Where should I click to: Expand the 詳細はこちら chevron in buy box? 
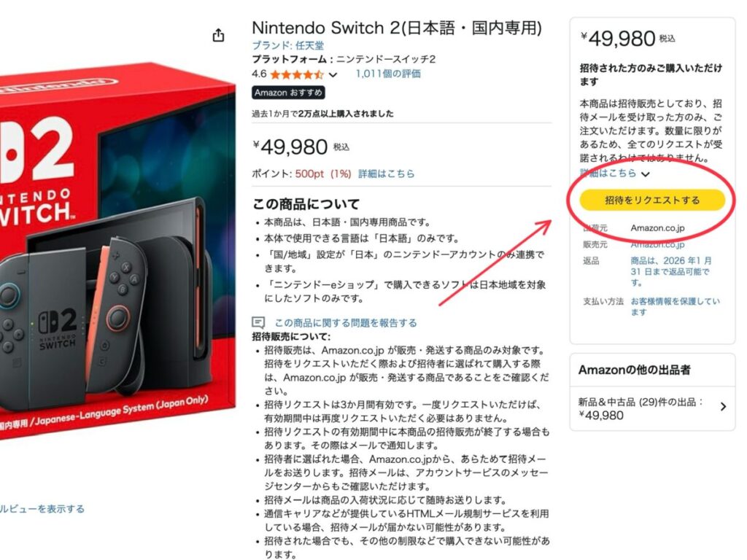pos(646,174)
